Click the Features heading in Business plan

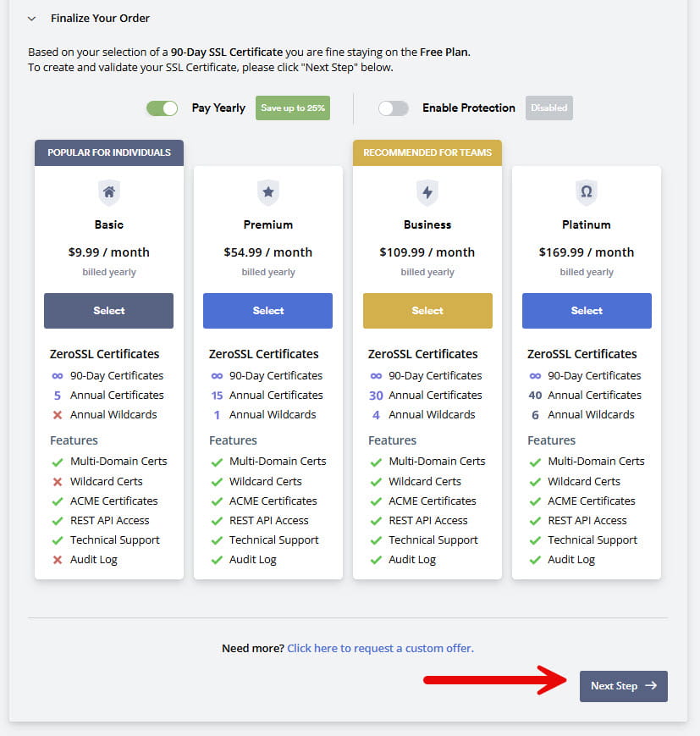click(392, 440)
